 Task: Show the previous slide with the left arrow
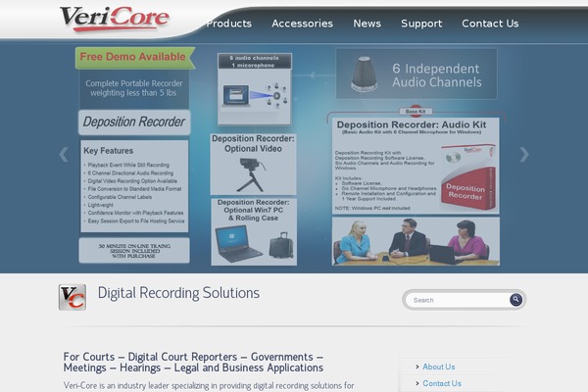[x=64, y=154]
